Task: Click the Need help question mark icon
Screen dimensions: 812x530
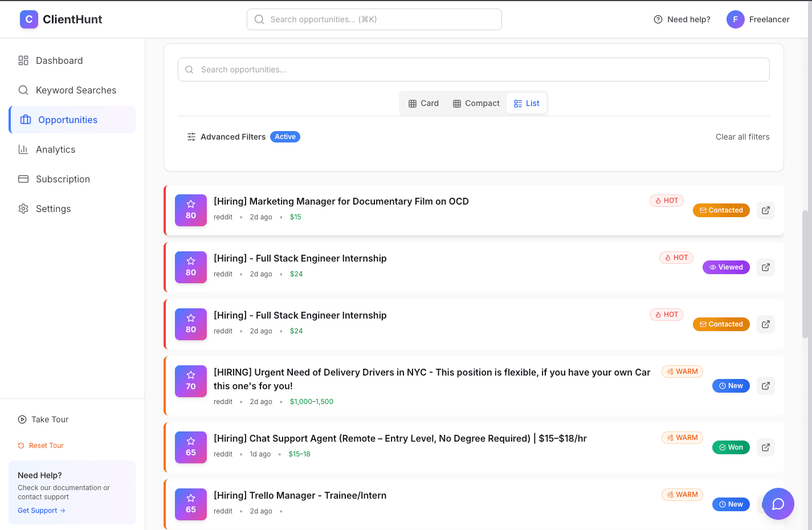Action: 658,19
